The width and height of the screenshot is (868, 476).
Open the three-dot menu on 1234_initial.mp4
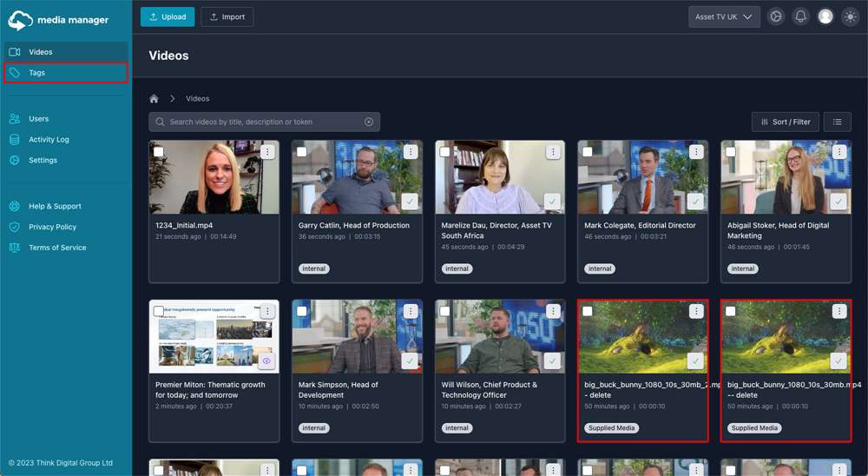coord(267,152)
